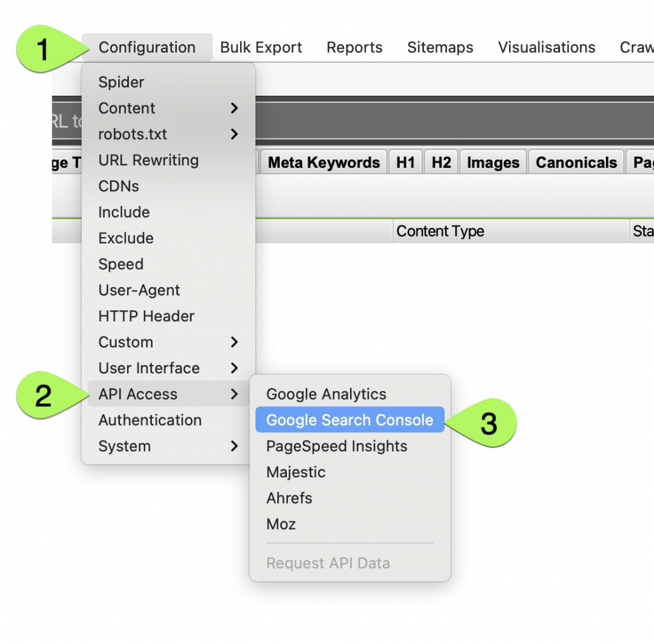Choose Google Analytics API option
The height and width of the screenshot is (644, 654).
tap(350, 394)
